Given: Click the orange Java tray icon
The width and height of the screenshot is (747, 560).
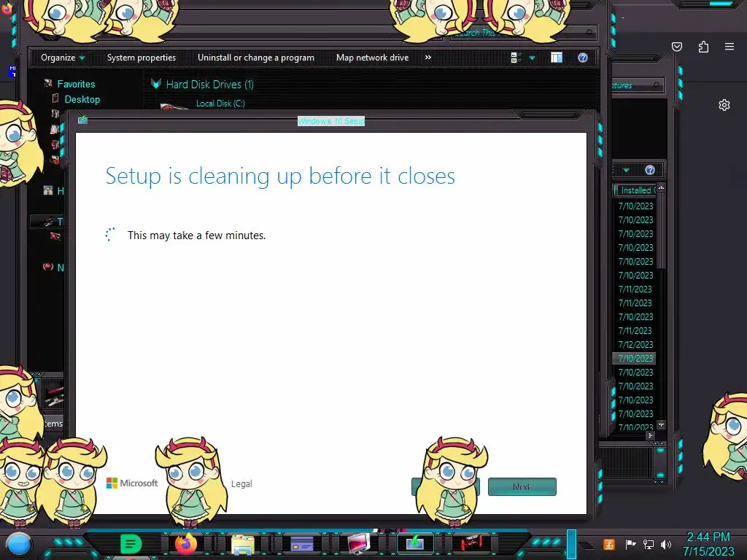Looking at the screenshot, I should coord(609,544).
